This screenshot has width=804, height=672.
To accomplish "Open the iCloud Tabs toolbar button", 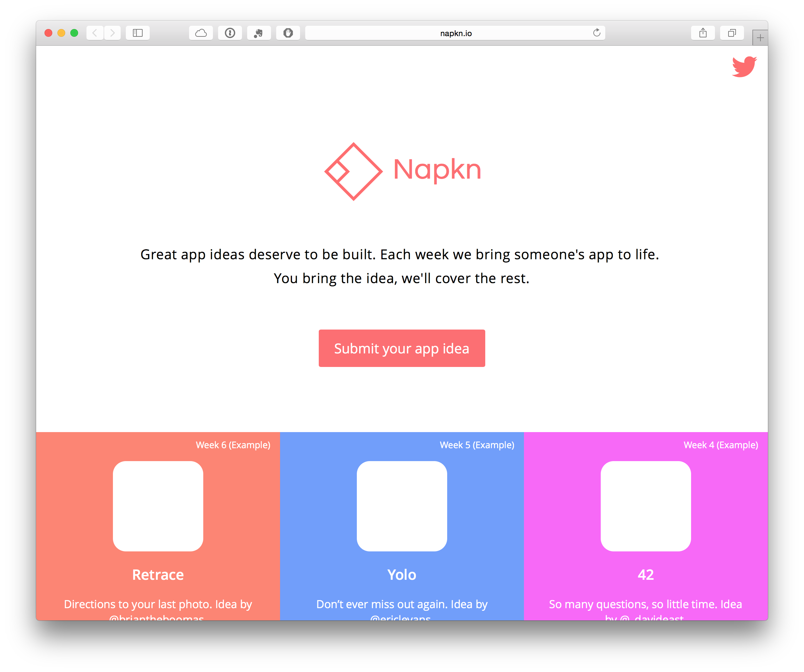I will 201,33.
